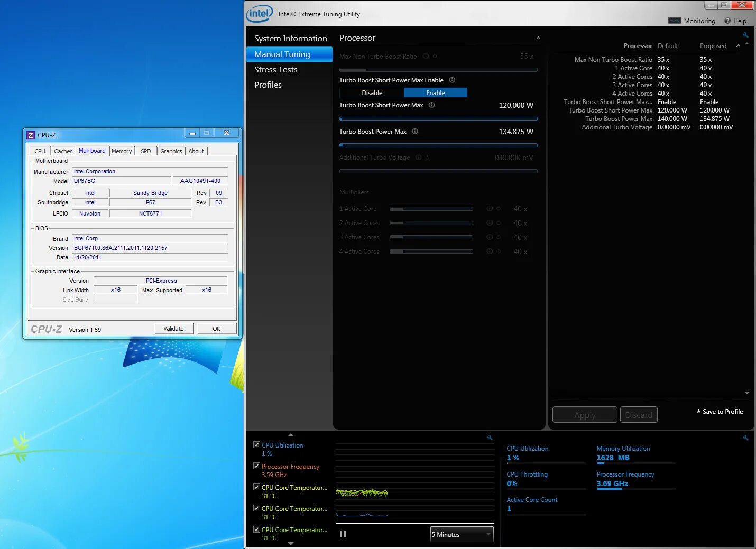Select Manual Tuning section
Viewport: 756px width, 549px height.
pyautogui.click(x=289, y=54)
